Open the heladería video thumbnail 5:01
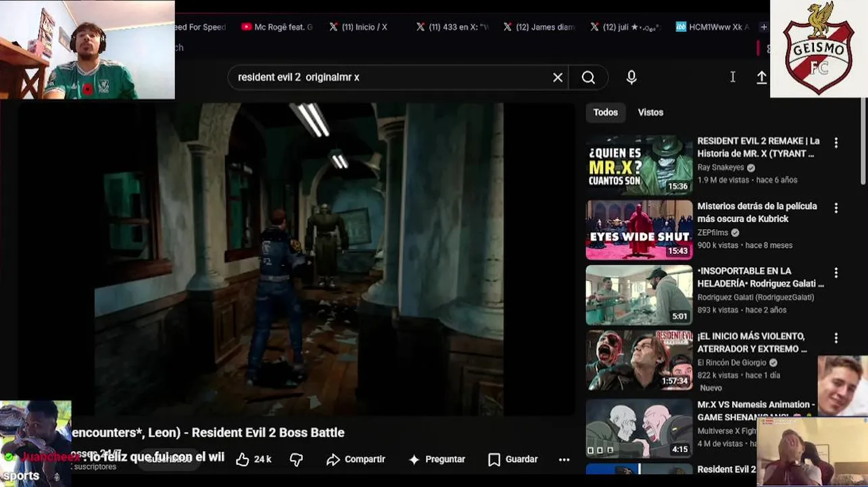This screenshot has width=868, height=487. coord(639,295)
